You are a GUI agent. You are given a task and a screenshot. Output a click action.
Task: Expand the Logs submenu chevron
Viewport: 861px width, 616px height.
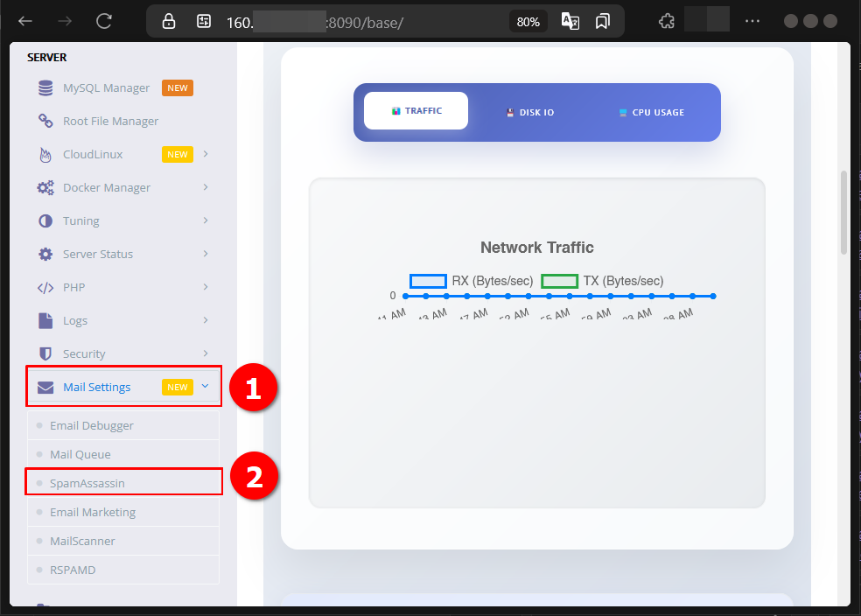click(206, 320)
